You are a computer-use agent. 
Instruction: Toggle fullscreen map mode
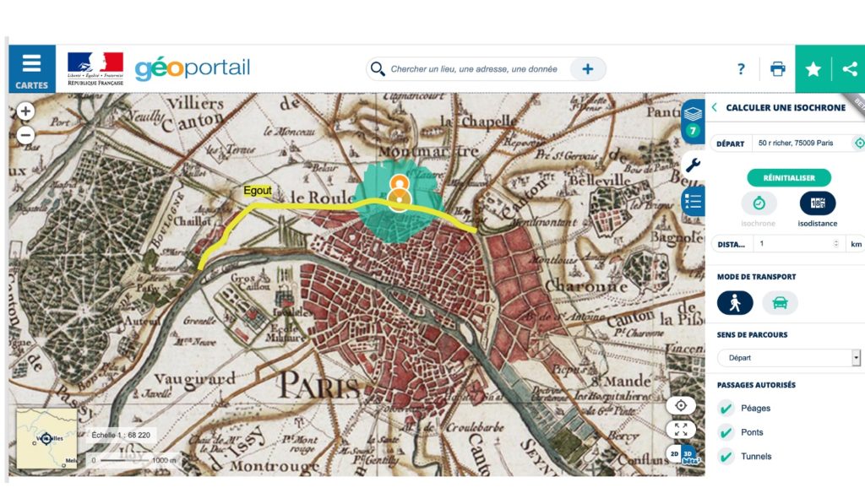click(681, 430)
